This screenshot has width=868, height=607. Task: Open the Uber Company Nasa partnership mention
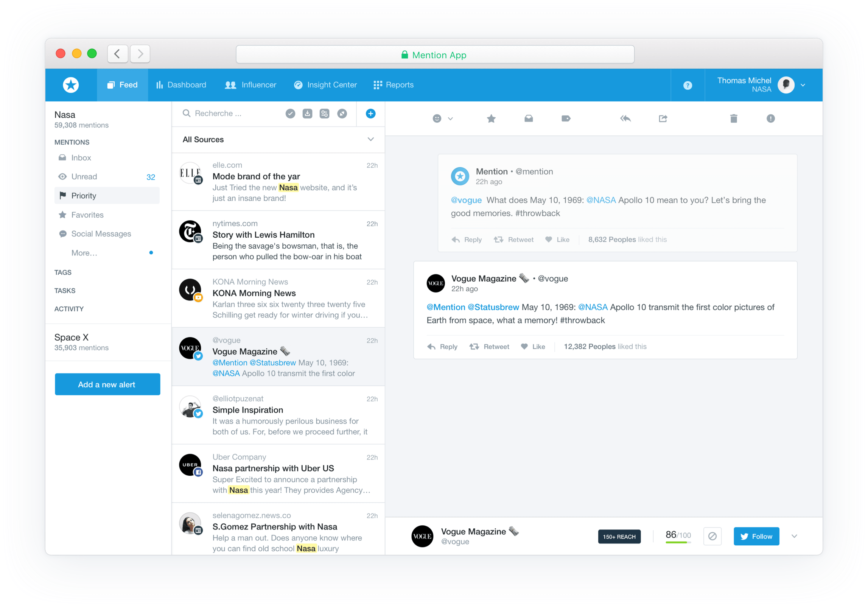coord(278,473)
